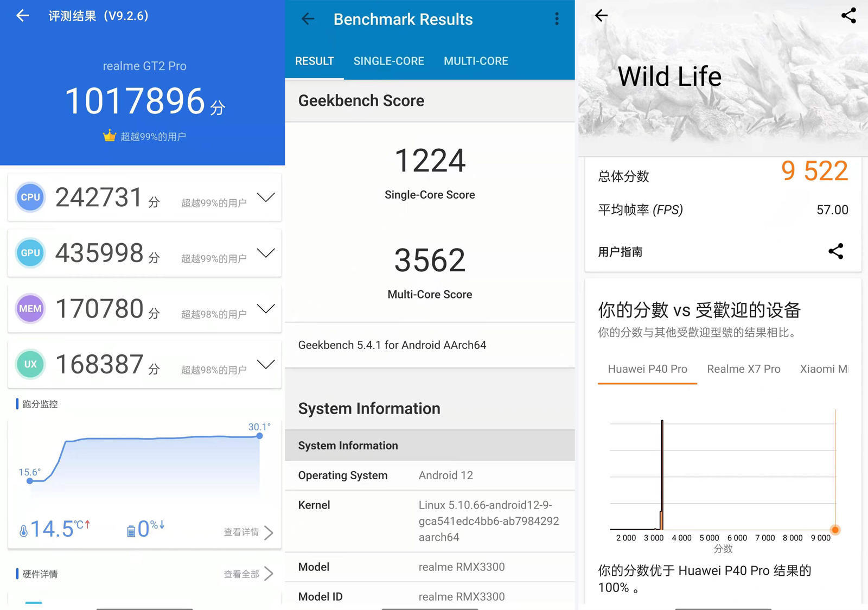Open three-dot overflow menu in Geekbench

(557, 19)
